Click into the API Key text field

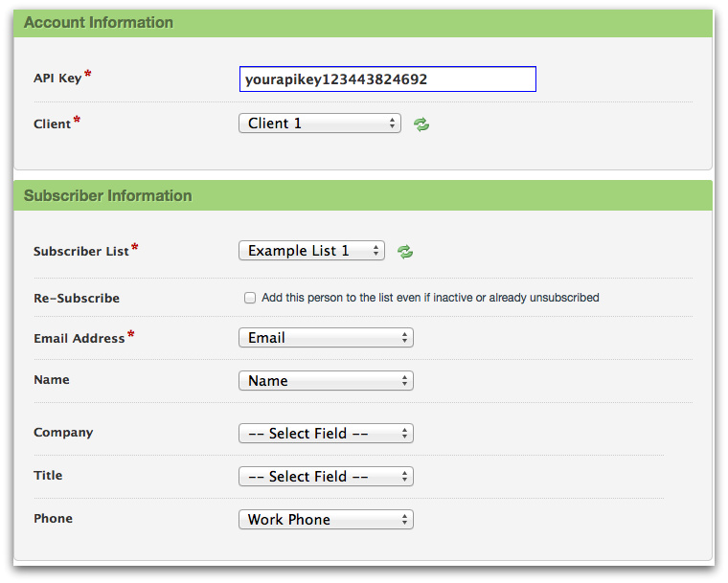click(387, 79)
